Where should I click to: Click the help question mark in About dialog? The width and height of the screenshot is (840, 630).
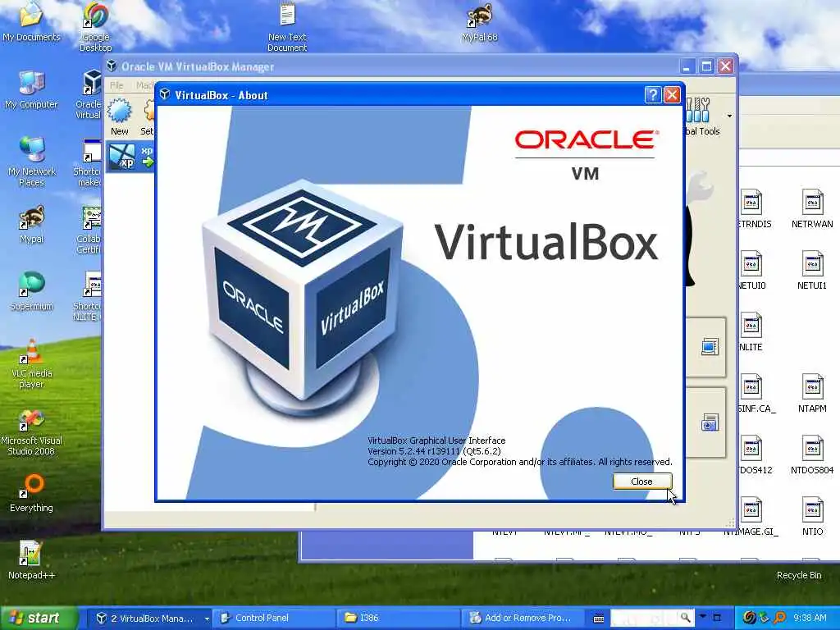652,95
